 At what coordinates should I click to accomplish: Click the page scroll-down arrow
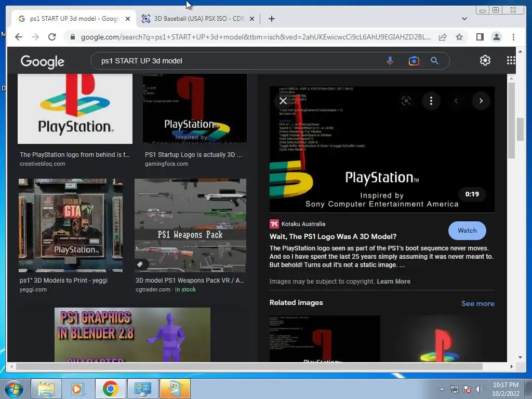tap(520, 357)
